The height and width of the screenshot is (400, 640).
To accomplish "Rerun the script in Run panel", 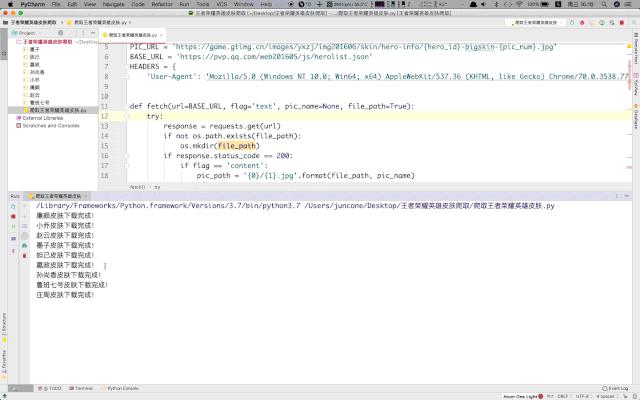I will tap(14, 205).
